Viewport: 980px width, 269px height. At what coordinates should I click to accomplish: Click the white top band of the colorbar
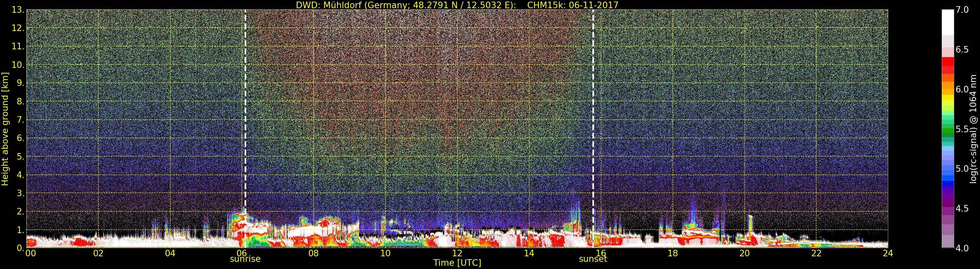(948, 23)
